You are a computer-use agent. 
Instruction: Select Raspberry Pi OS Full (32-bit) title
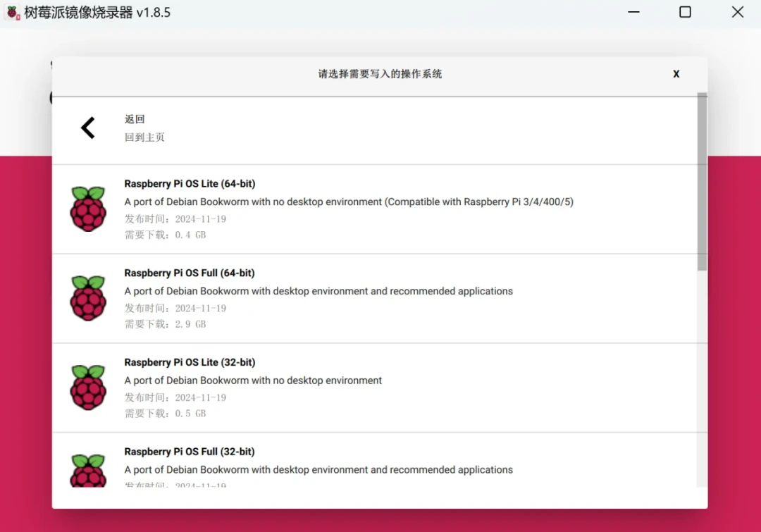pos(190,452)
